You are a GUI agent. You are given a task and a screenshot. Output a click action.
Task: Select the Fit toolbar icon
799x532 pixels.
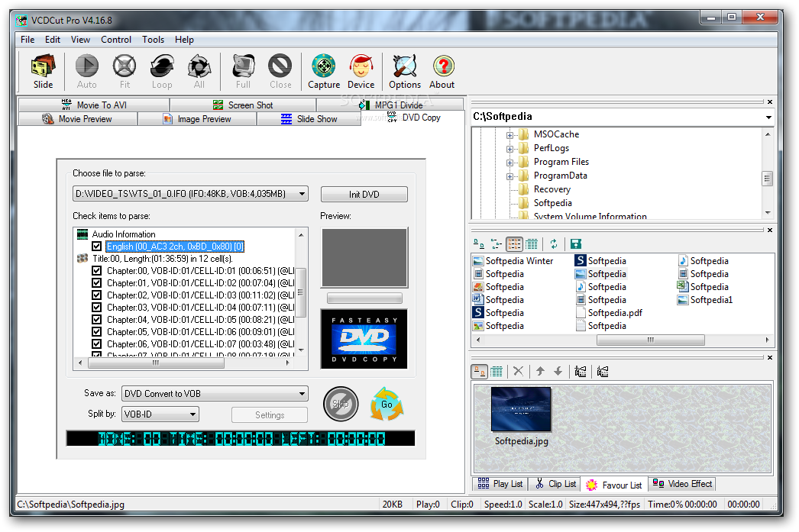(125, 72)
